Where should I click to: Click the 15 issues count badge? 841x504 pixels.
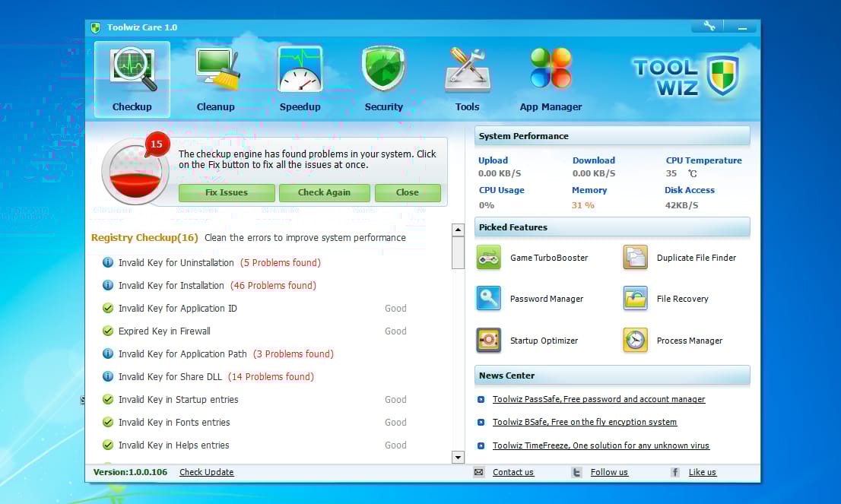coord(157,144)
